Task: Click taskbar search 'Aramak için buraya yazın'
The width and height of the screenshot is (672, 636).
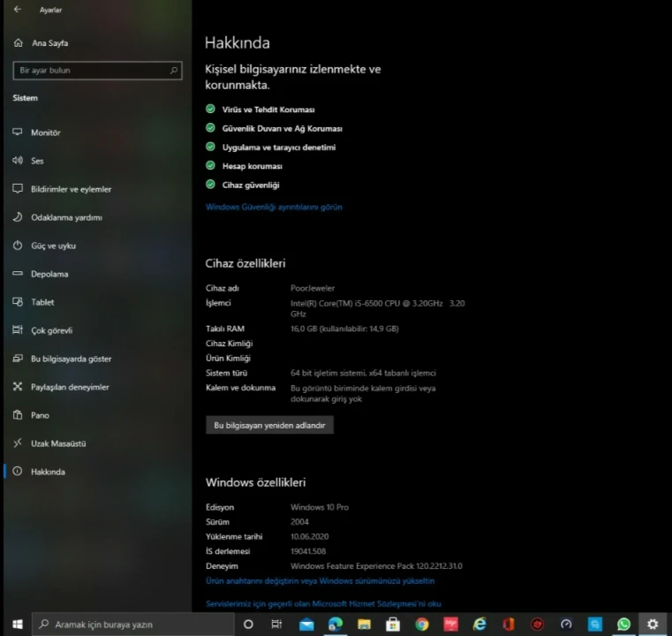Action: 133,625
